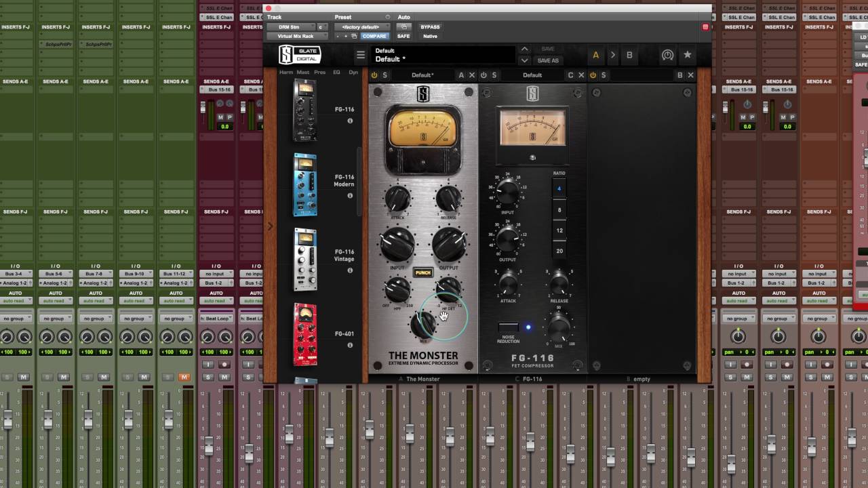Collapse the module browser side arrow

[270, 226]
